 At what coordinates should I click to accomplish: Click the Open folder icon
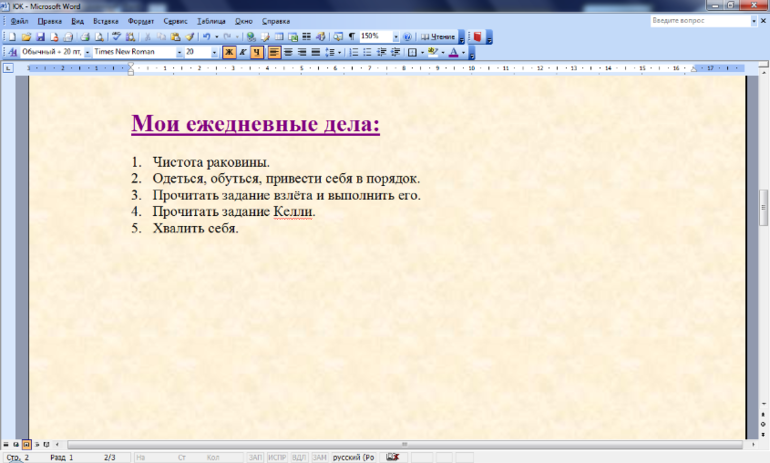click(x=27, y=36)
